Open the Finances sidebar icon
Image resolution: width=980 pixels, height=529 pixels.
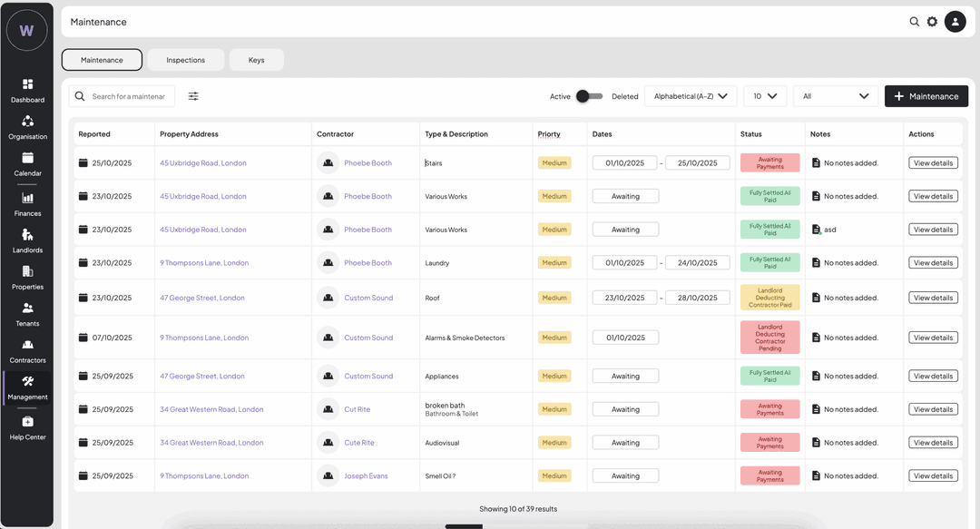[27, 204]
